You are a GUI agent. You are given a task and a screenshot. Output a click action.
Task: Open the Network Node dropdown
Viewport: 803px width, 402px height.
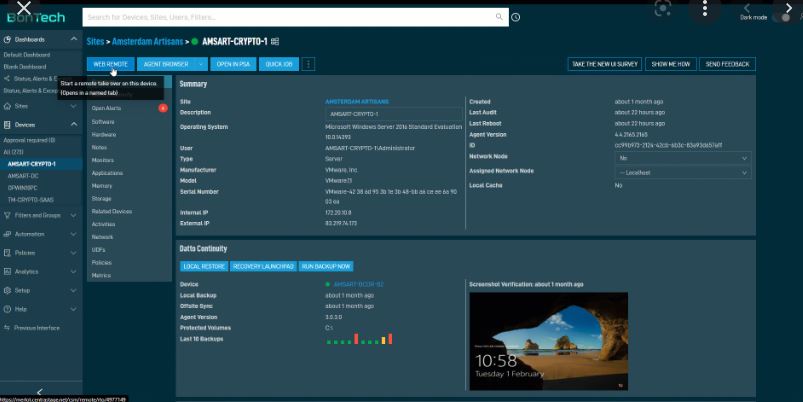[683, 158]
